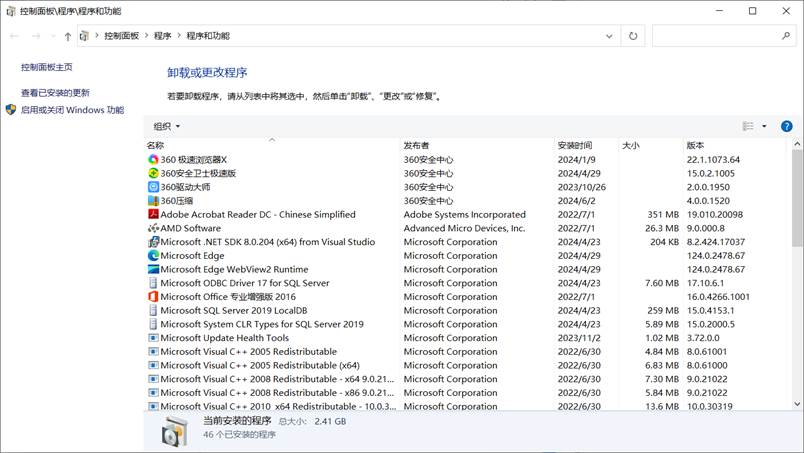Select Microsoft Visual C++ 2005 Redistributable row
The width and height of the screenshot is (804, 453).
tap(465, 351)
